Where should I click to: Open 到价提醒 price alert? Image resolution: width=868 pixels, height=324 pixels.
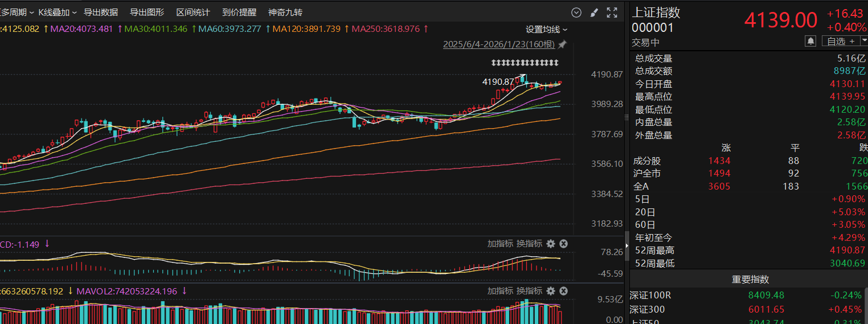coord(239,12)
